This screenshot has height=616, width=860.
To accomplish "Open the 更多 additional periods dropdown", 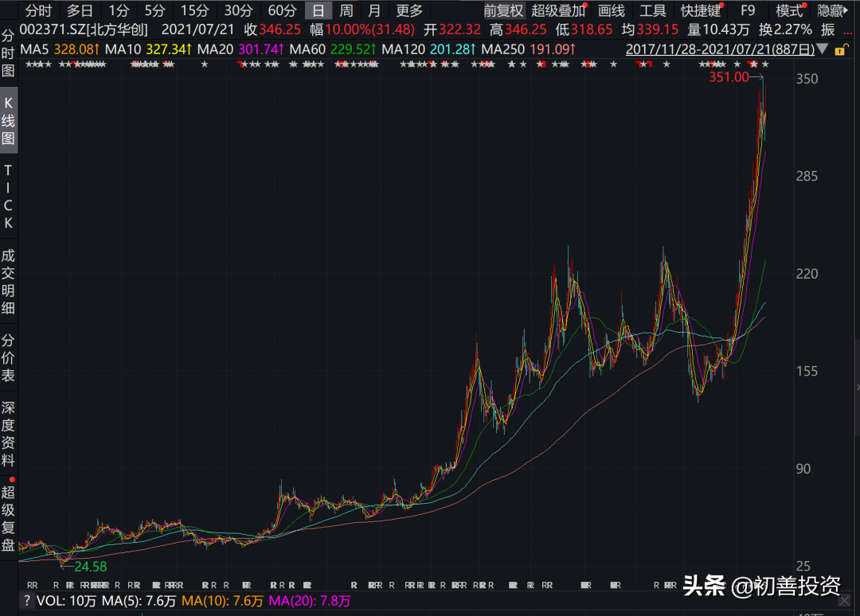I will [x=409, y=11].
